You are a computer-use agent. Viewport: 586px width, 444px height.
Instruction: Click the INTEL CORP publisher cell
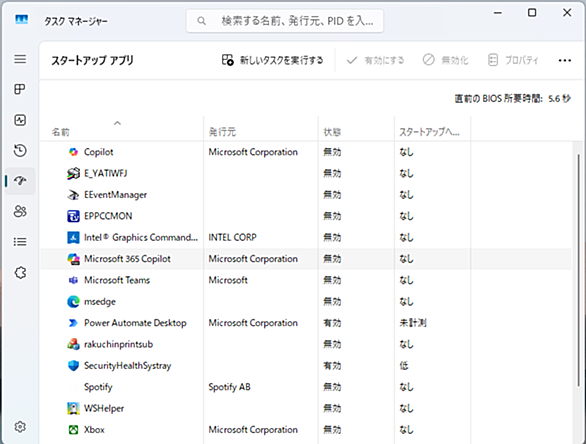pos(232,237)
